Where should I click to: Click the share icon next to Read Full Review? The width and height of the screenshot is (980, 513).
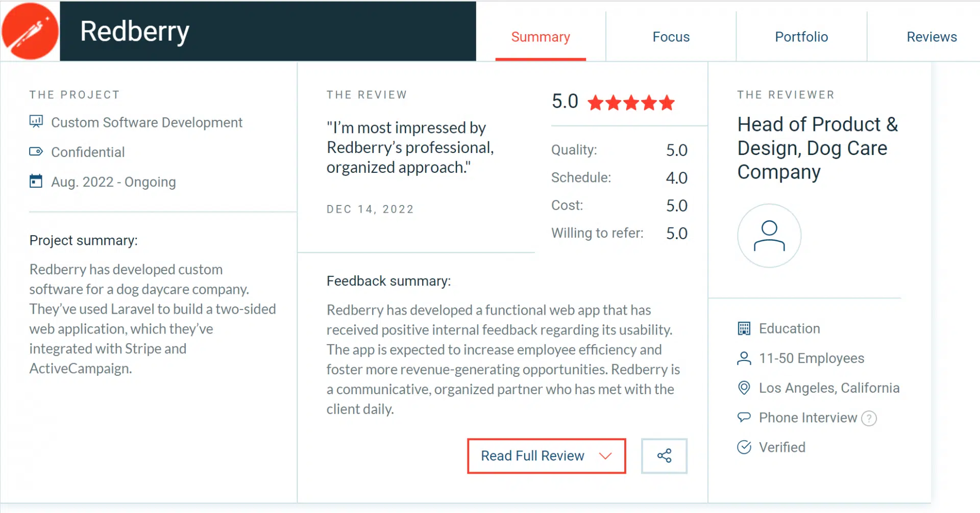(664, 455)
